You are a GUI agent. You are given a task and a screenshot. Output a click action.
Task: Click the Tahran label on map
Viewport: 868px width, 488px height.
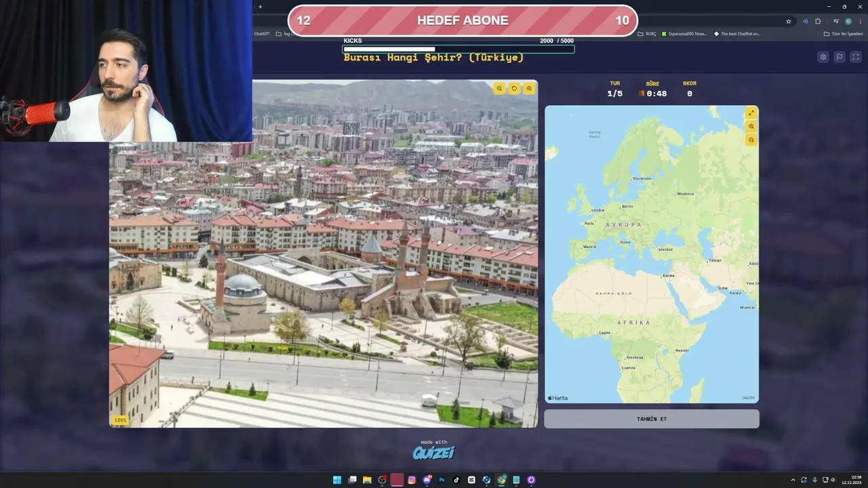(x=715, y=260)
